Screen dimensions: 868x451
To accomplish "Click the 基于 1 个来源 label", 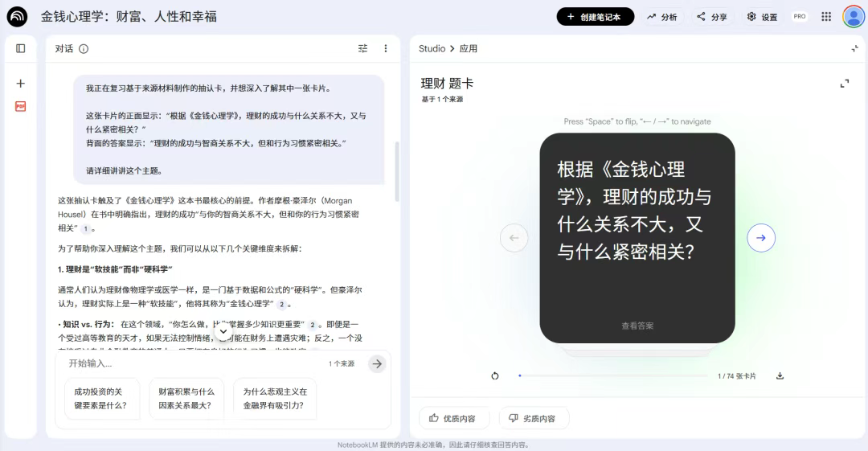I will click(x=442, y=99).
